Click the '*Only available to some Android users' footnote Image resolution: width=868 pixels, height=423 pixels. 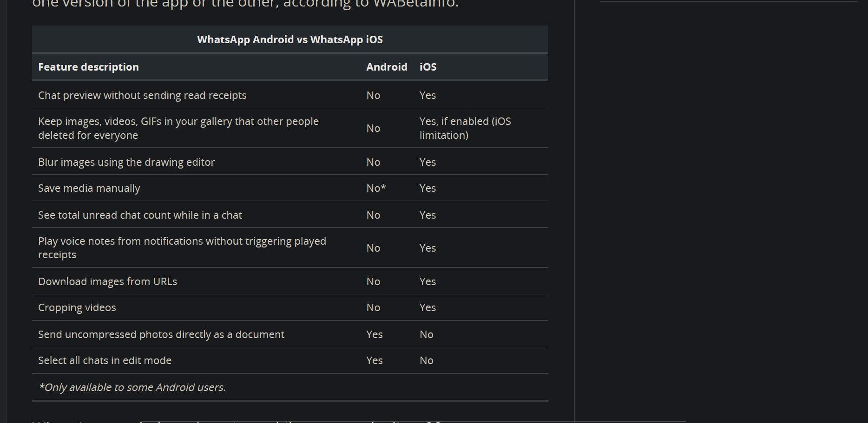pos(132,387)
